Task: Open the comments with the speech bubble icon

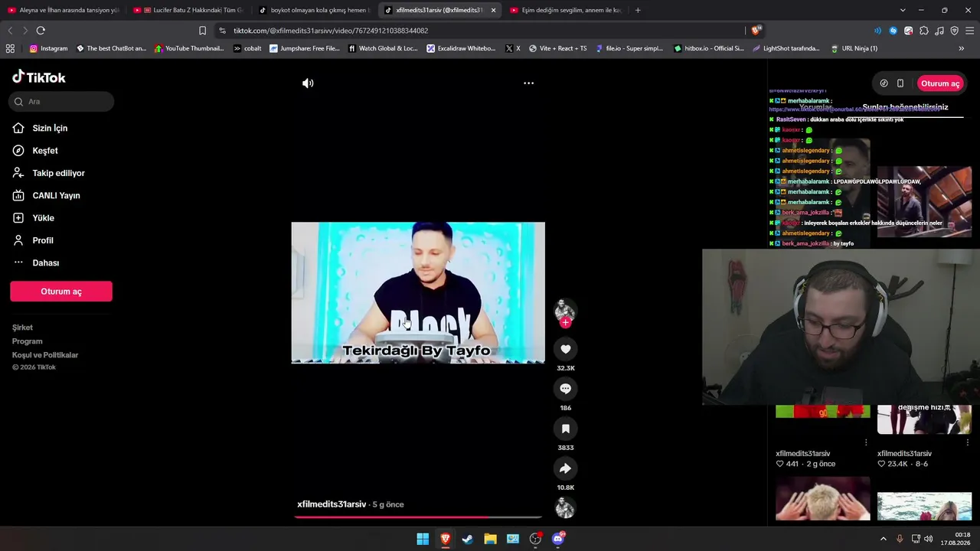Action: (x=566, y=389)
